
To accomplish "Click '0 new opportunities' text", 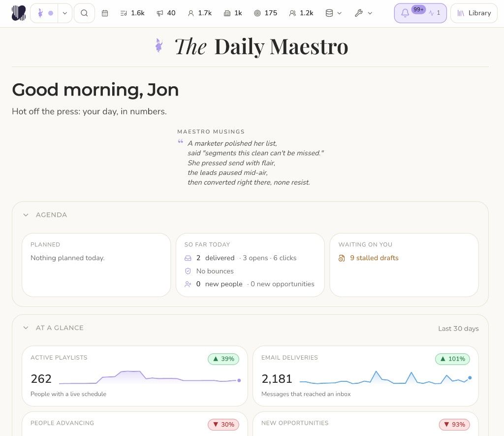I will [x=282, y=284].
